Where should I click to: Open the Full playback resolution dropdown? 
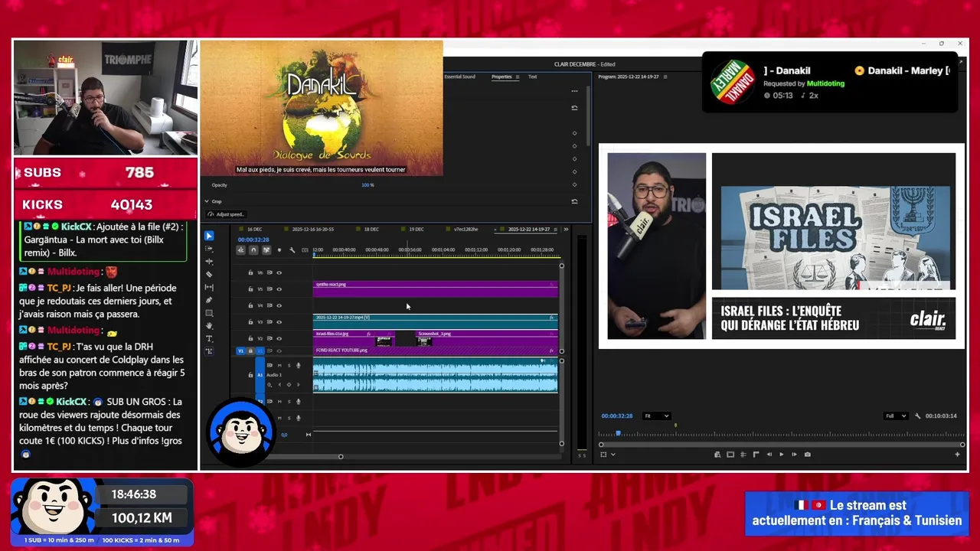coord(896,416)
